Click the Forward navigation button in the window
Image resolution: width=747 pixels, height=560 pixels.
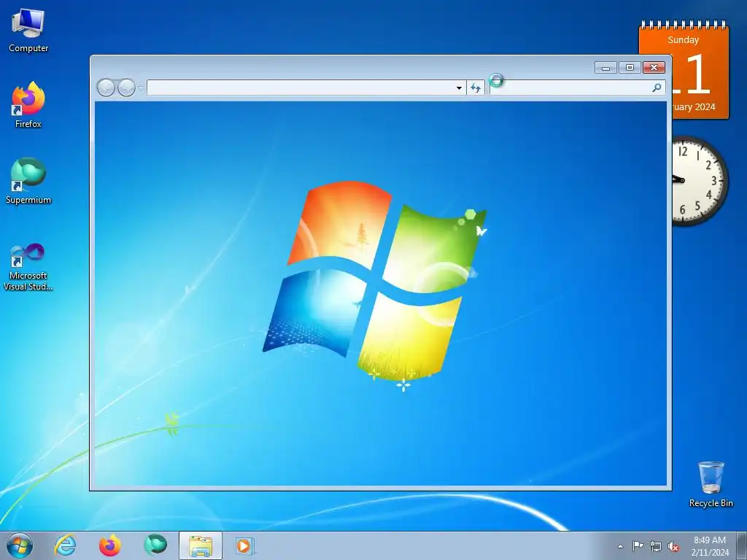(126, 87)
